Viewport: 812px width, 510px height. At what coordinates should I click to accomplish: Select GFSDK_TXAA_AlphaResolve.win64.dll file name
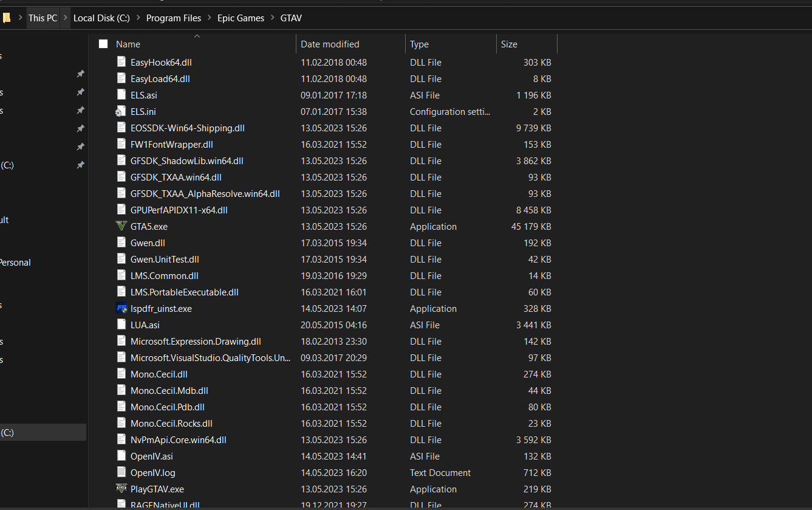coord(205,193)
